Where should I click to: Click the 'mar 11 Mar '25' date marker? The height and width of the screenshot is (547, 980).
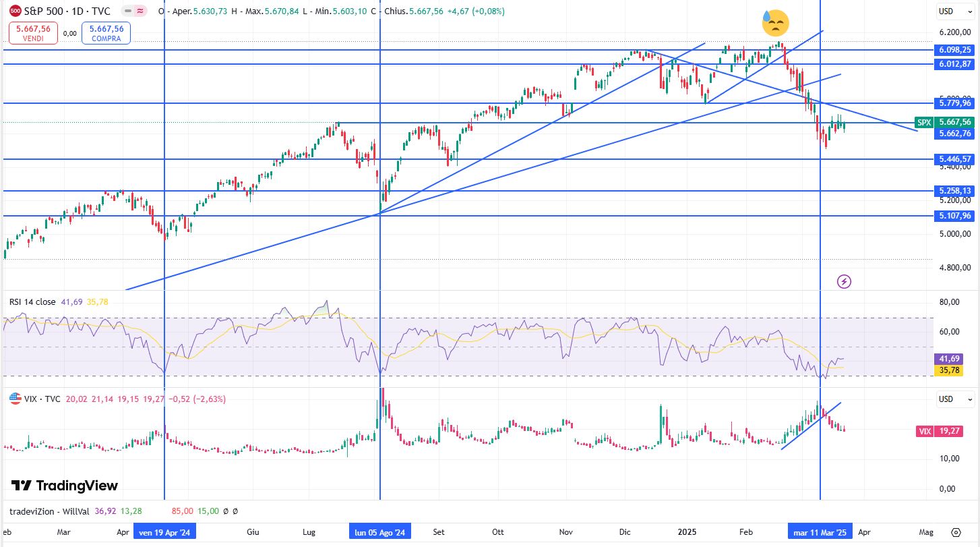pyautogui.click(x=820, y=532)
